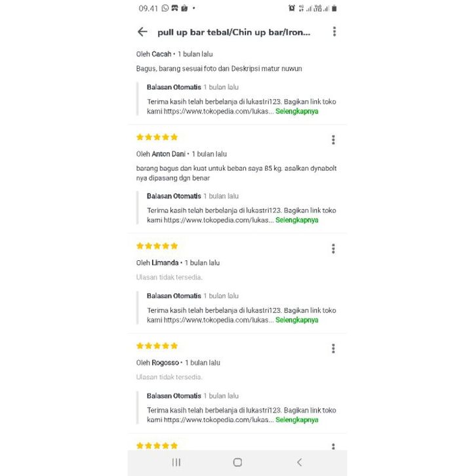Open the header three-dot overflow menu
The height and width of the screenshot is (476, 476).
(334, 31)
